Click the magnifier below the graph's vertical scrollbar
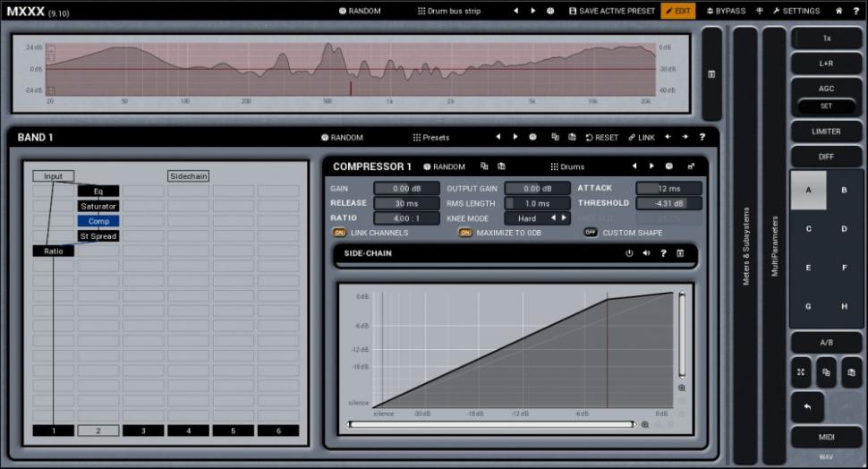Viewport: 868px width, 469px height. pos(682,388)
